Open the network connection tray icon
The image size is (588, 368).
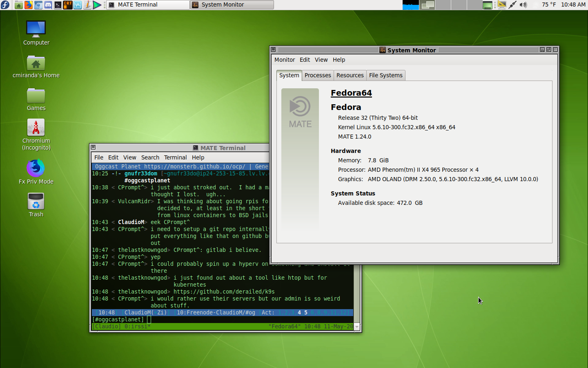click(x=512, y=5)
